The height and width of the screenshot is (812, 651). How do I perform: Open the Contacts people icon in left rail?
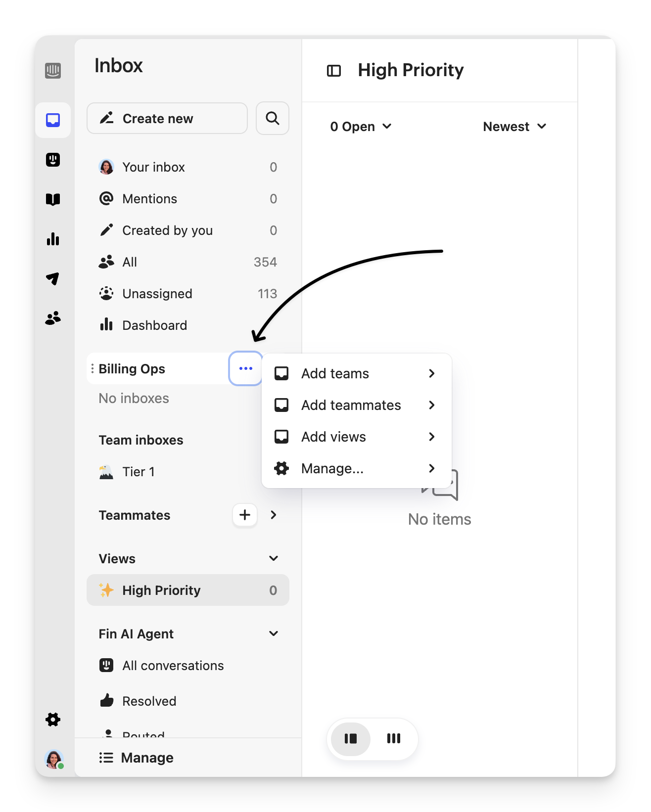[53, 318]
